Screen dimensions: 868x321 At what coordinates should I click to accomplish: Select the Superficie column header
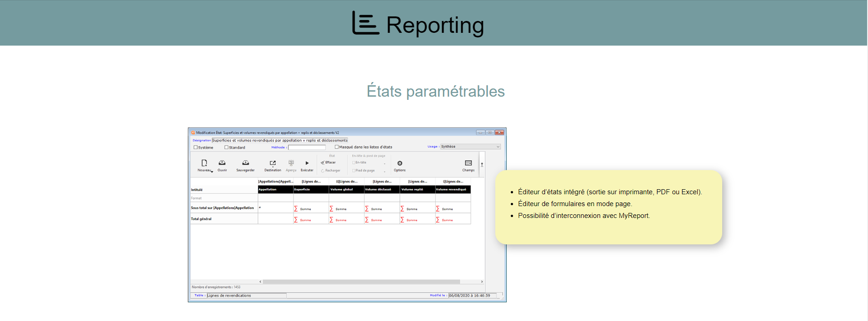coord(311,189)
